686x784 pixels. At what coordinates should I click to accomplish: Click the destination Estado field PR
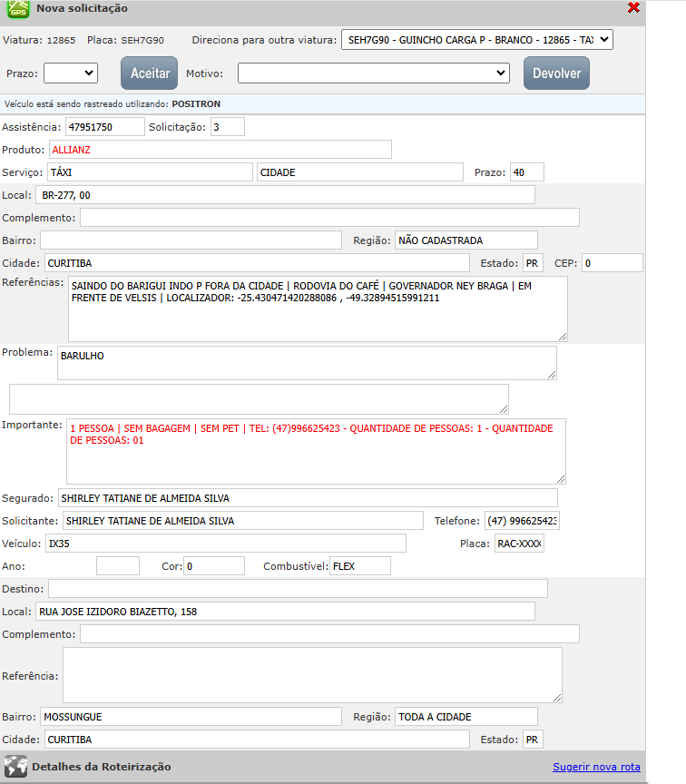(533, 740)
